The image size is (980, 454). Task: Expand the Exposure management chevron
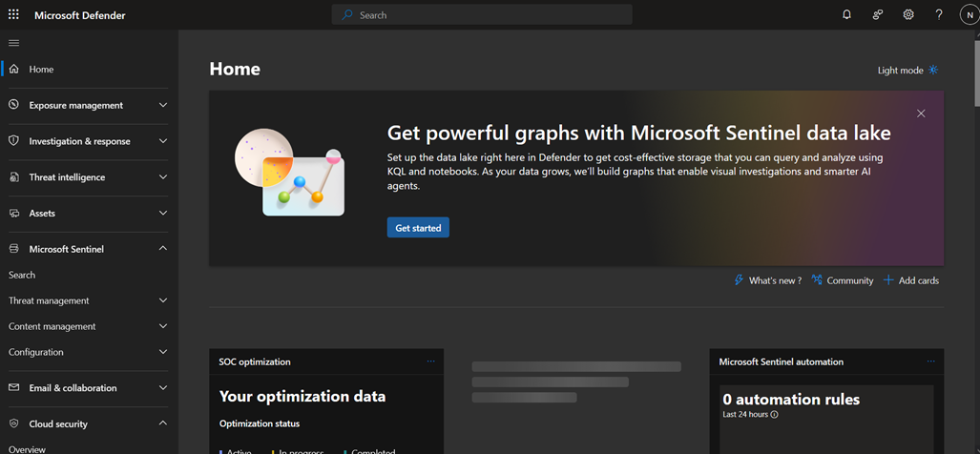click(x=163, y=105)
